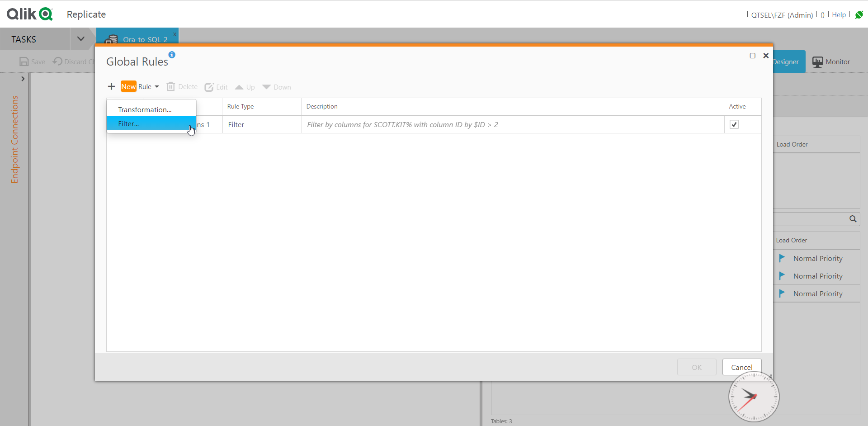Viewport: 868px width, 426px height.
Task: Open the New Rule dropdown arrow
Action: point(157,87)
